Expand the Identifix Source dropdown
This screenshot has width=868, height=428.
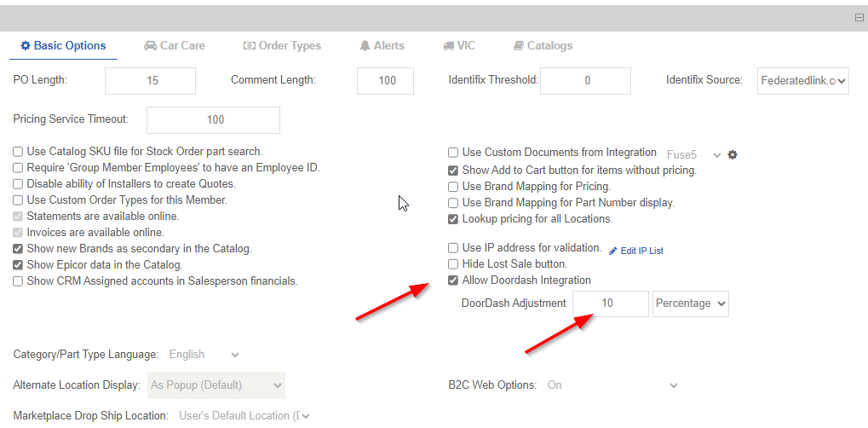tap(803, 81)
